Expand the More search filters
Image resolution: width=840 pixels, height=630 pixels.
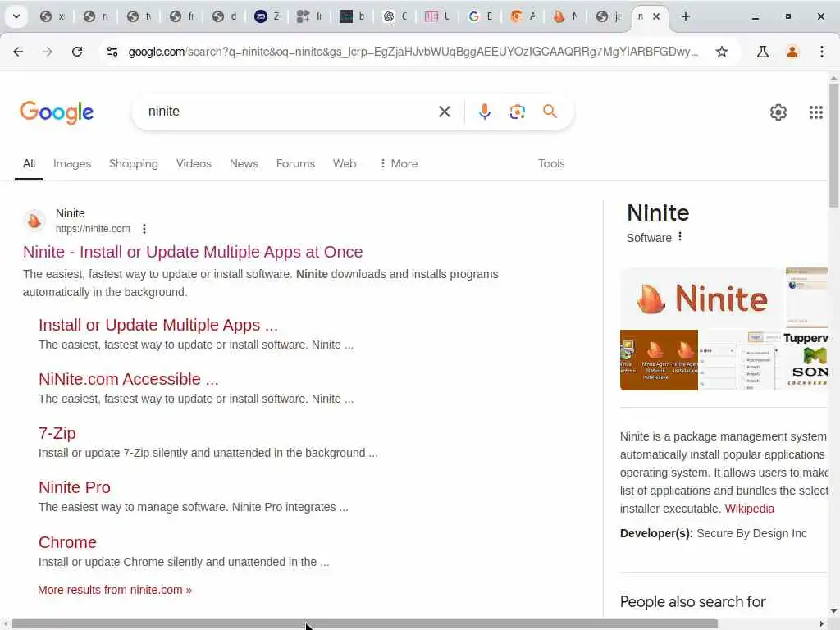click(399, 163)
